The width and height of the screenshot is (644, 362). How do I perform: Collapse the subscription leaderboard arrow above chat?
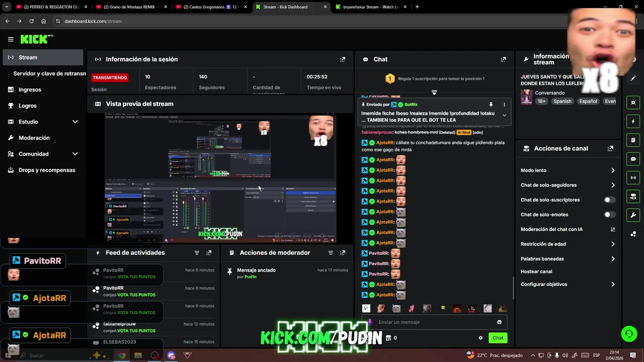point(434,93)
